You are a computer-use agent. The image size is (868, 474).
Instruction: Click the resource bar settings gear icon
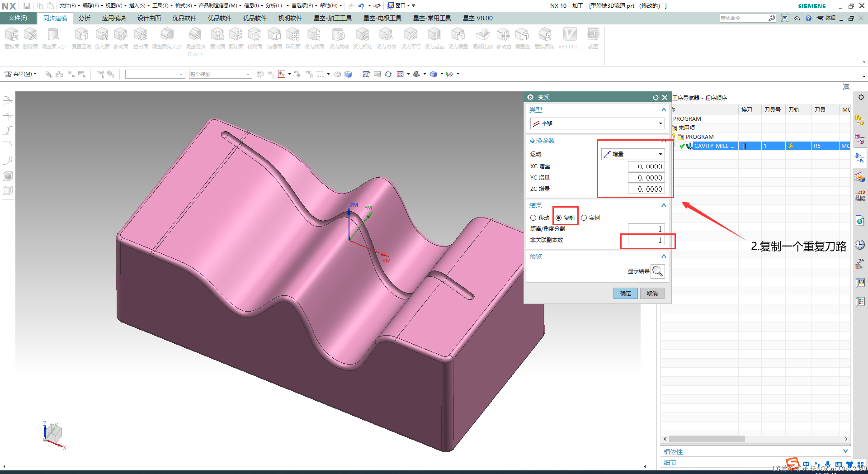pyautogui.click(x=861, y=97)
